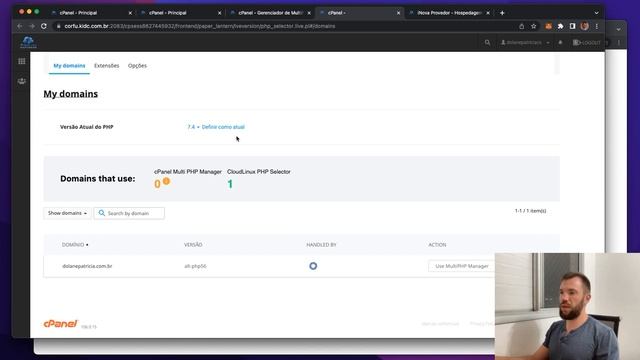Open the 7.4 PHP version dropdown
Viewport: 640px width, 360px height.
click(x=193, y=127)
